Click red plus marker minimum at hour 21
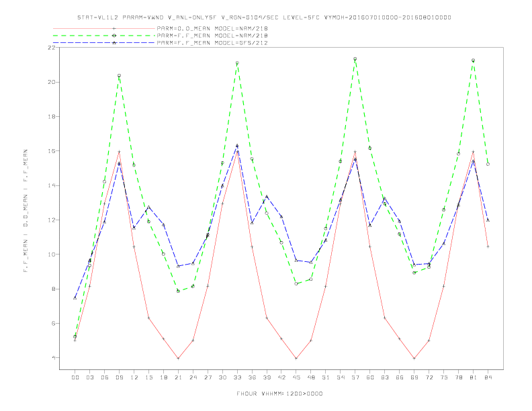 pos(178,358)
